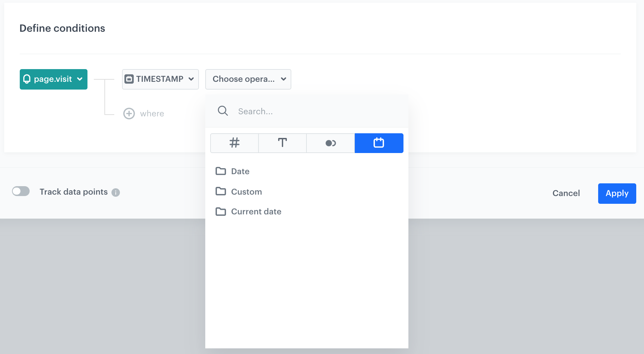Click the search magnifier icon in dropdown
This screenshot has width=644, height=354.
[223, 111]
